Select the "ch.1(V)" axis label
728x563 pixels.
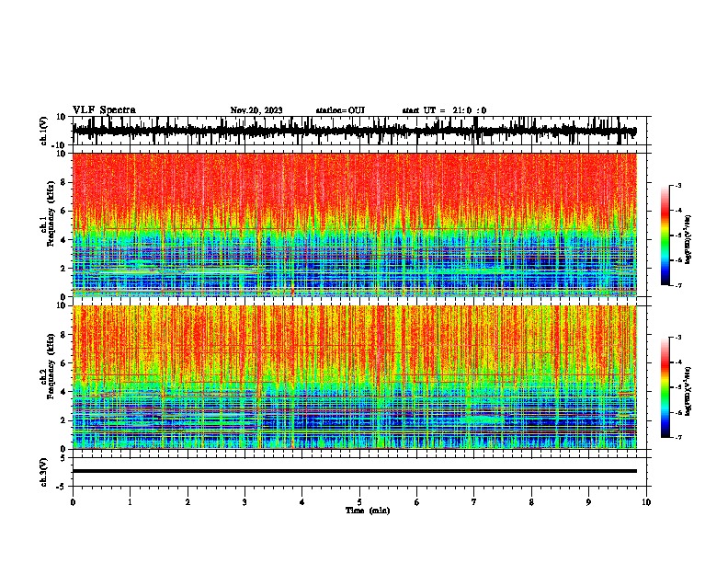(44, 131)
